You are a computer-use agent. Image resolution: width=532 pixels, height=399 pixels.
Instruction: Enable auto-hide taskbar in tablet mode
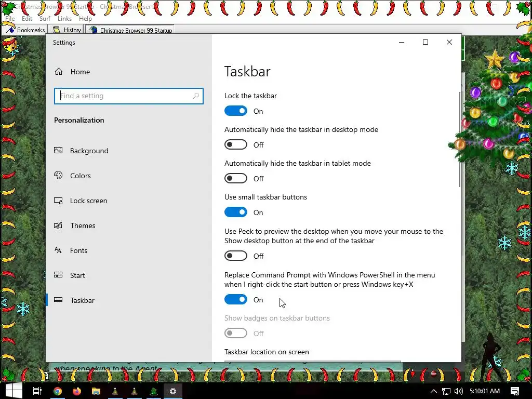click(236, 179)
